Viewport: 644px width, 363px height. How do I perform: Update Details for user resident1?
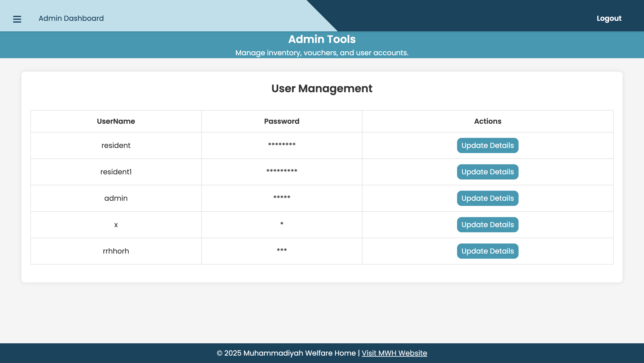click(x=487, y=172)
